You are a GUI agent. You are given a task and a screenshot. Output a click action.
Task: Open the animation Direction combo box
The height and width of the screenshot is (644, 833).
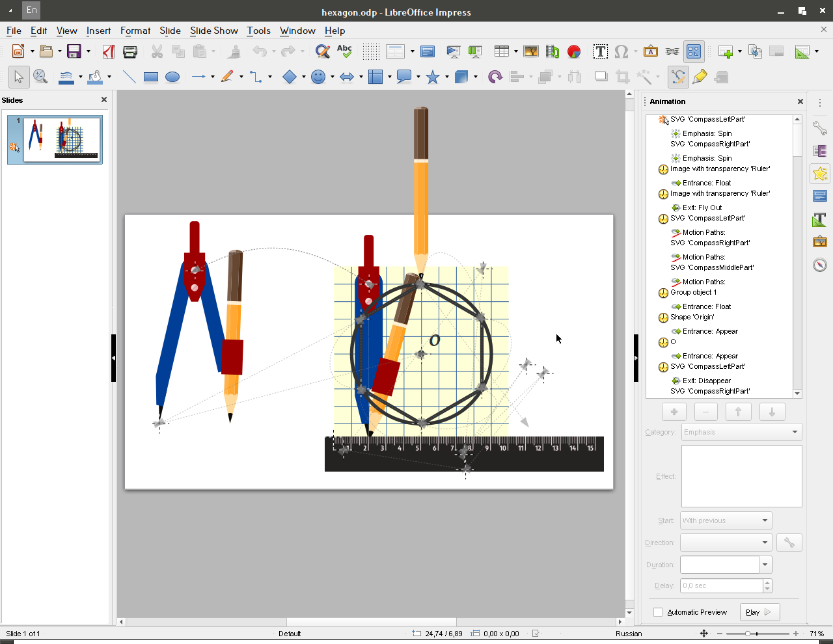(x=726, y=543)
